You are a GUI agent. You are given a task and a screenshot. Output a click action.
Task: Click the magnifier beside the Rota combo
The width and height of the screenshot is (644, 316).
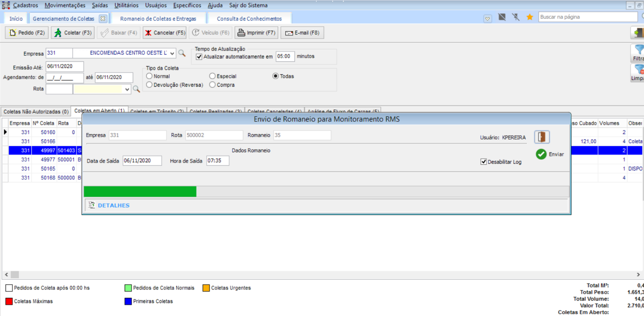[136, 89]
